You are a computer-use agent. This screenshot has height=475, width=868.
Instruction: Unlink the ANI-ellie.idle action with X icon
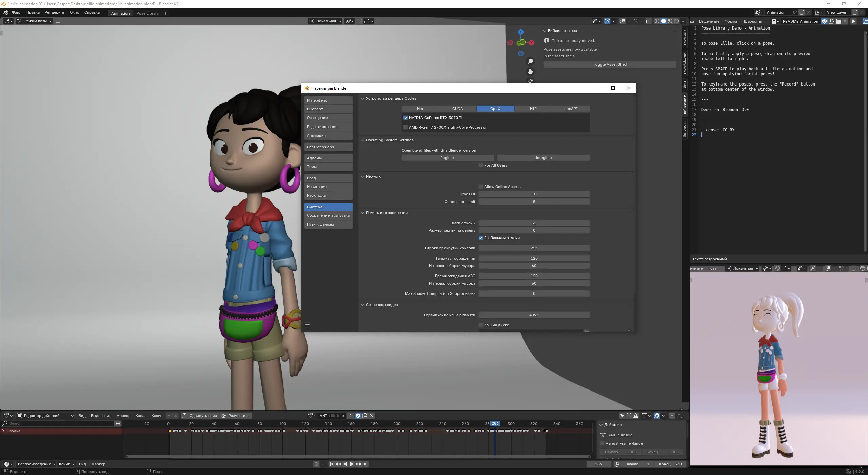click(372, 416)
